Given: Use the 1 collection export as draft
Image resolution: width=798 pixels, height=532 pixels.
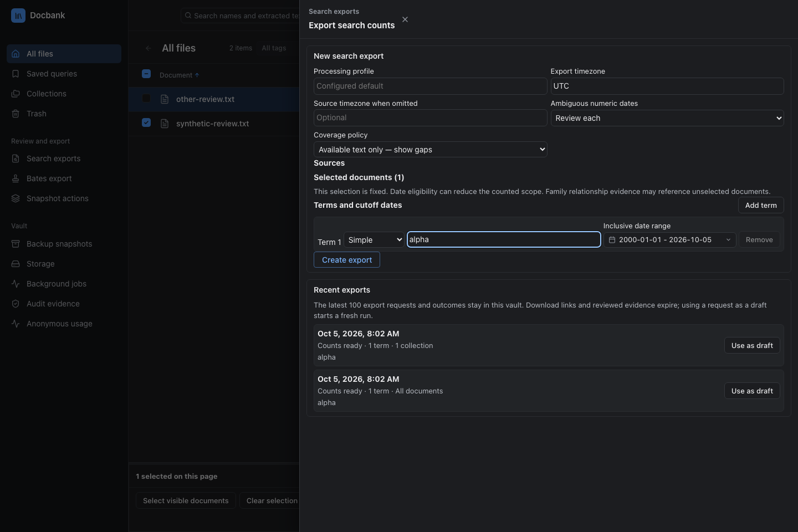Looking at the screenshot, I should point(752,345).
